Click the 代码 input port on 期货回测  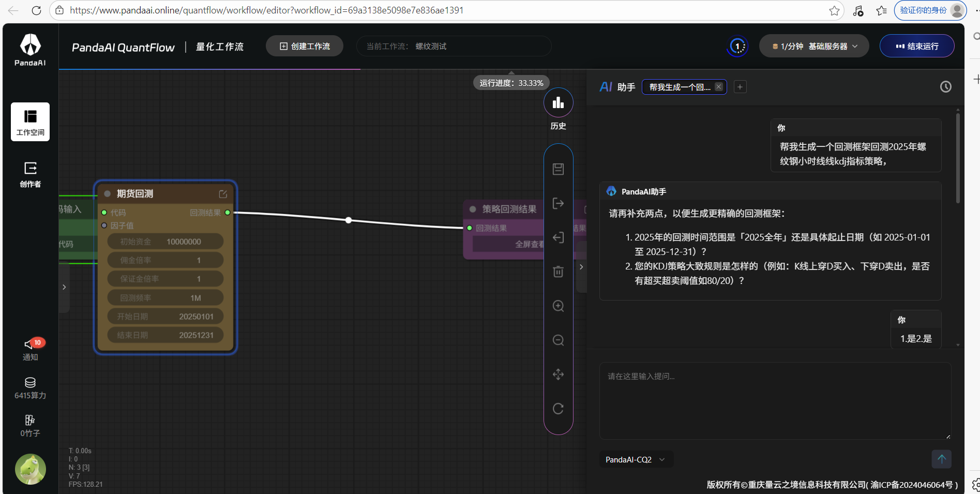click(104, 213)
